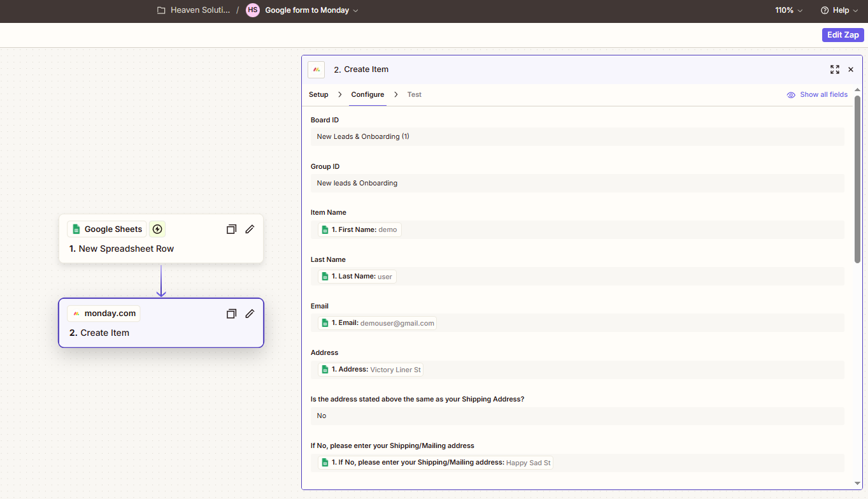This screenshot has height=499, width=868.
Task: Expand the Help menu
Action: coord(839,10)
